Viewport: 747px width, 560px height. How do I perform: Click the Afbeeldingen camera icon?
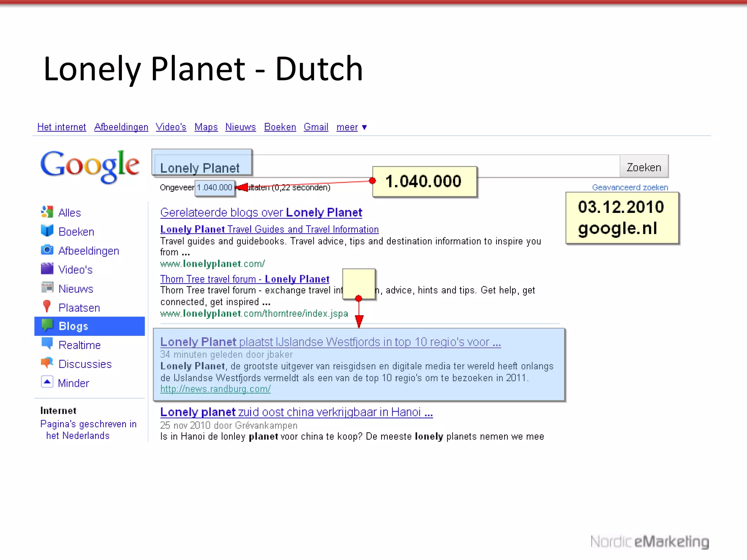coord(47,250)
